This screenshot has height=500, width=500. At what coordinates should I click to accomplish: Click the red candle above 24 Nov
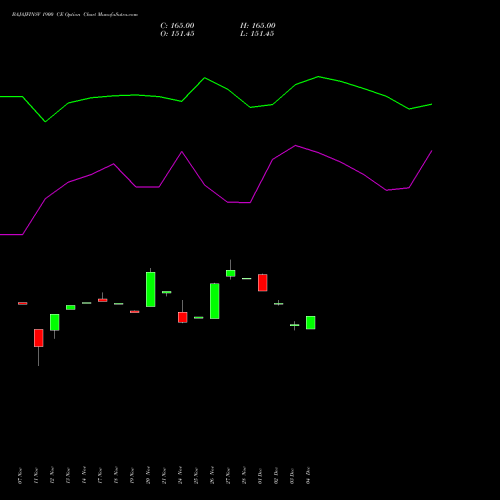tap(183, 317)
